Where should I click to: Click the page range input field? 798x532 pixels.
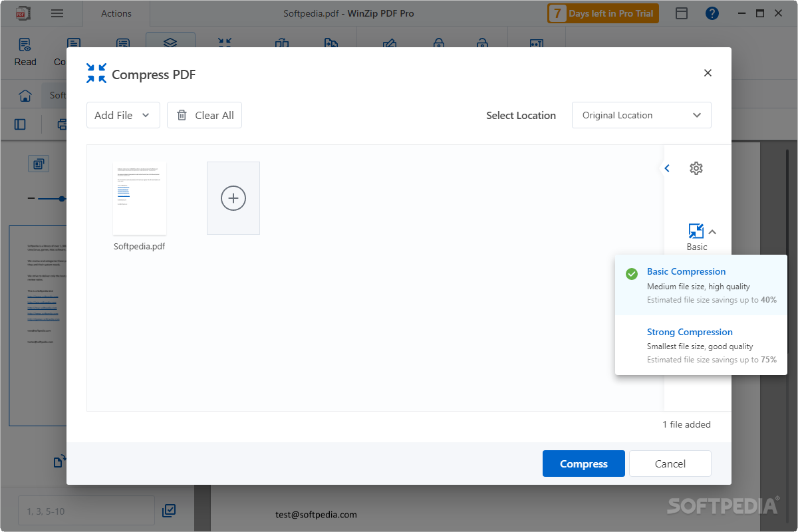pyautogui.click(x=86, y=511)
